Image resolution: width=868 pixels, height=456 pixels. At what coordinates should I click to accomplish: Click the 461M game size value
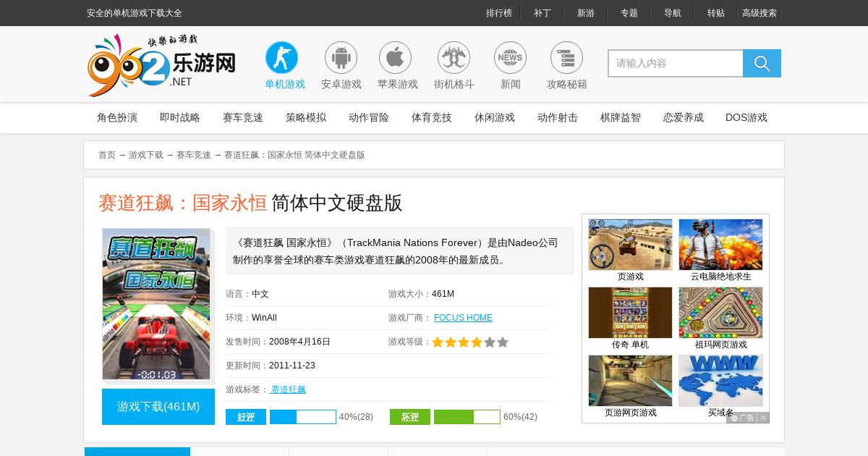[443, 294]
